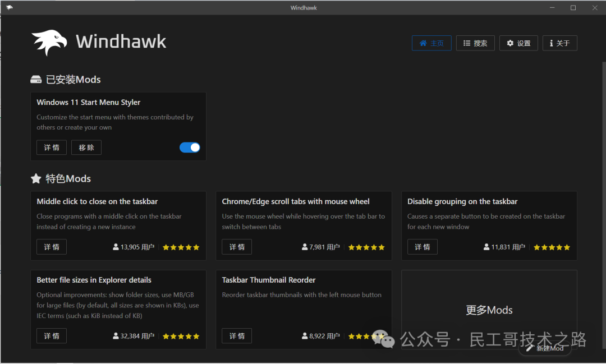Open details for Taskbar Thumbnail Reorder
606x364 pixels.
coord(237,336)
